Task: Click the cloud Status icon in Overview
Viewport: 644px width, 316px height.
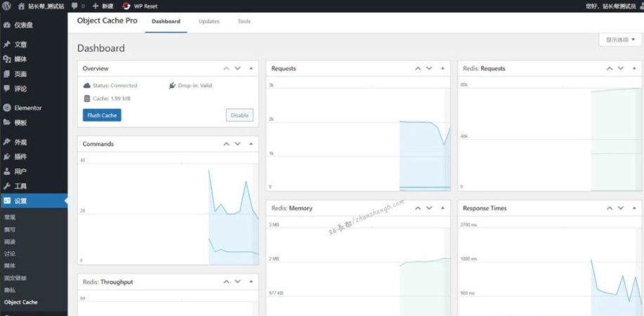Action: coord(86,86)
